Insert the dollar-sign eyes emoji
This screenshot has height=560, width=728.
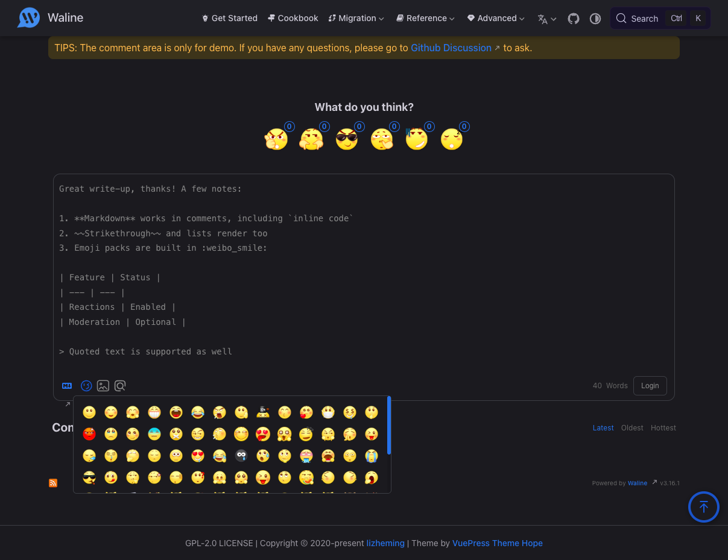point(350,412)
